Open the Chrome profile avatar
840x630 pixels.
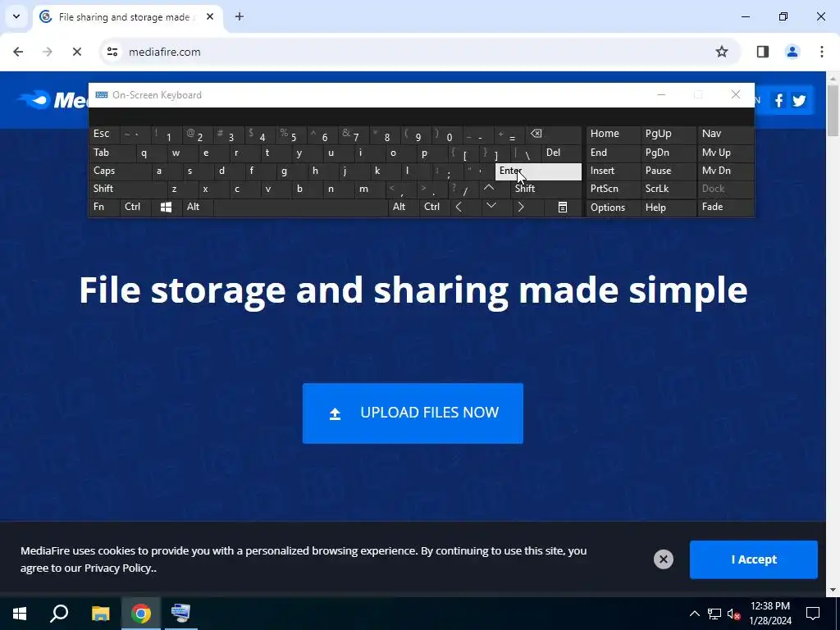(x=792, y=52)
